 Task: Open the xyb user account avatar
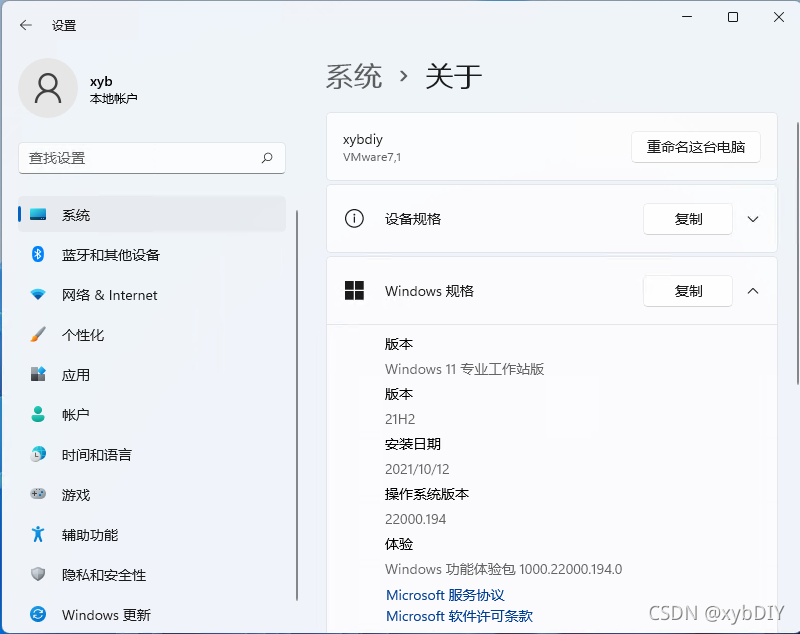pos(48,88)
